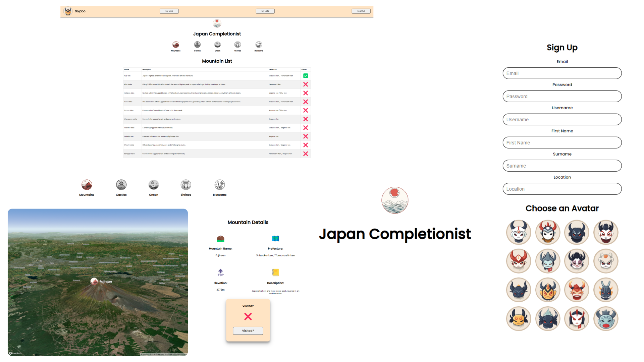Toggle the red X in the Visited panel
This screenshot has width=644, height=362.
point(248,316)
